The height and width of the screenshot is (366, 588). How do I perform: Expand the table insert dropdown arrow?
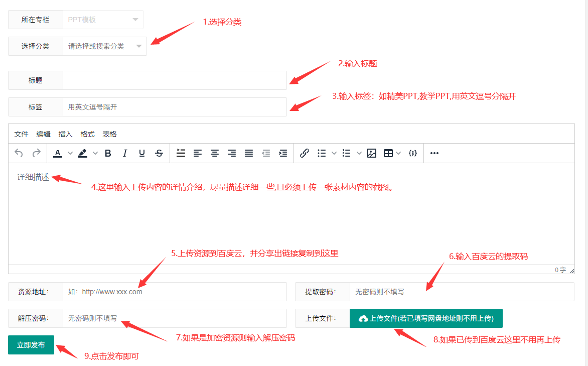pos(399,154)
